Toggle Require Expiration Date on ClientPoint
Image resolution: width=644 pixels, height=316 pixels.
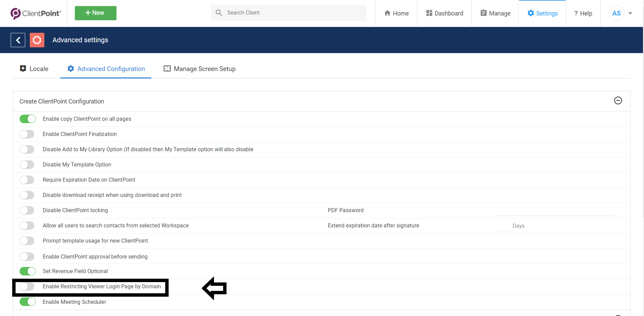pyautogui.click(x=27, y=180)
